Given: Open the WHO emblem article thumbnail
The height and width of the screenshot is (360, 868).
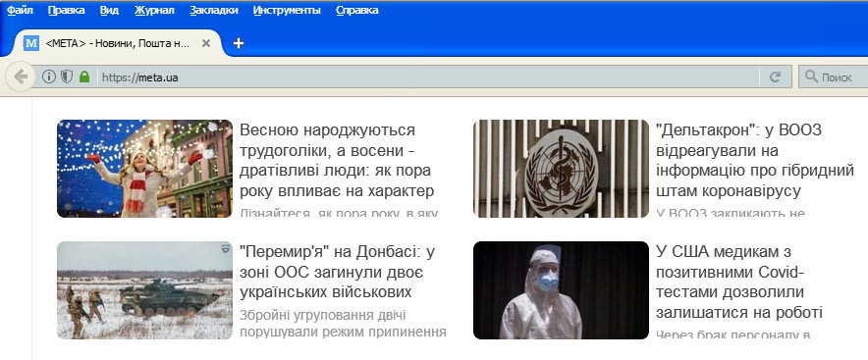Looking at the screenshot, I should click(x=561, y=168).
